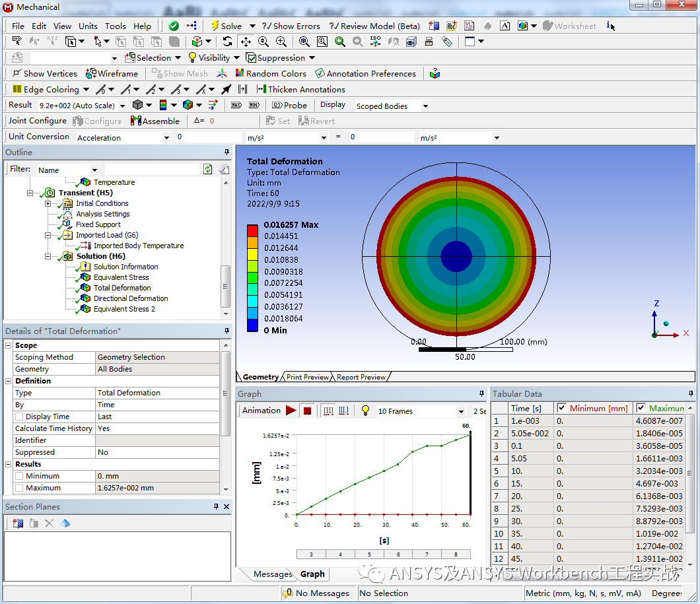
Task: Click Show Errors button
Action: coord(291,26)
